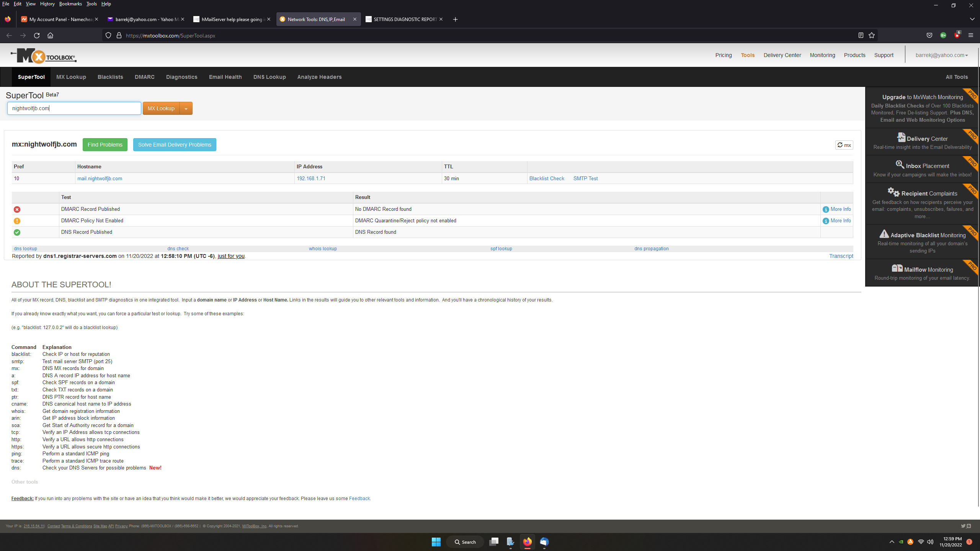Select the Blacklists nav item
Screen dimensions: 980x551
[110, 77]
